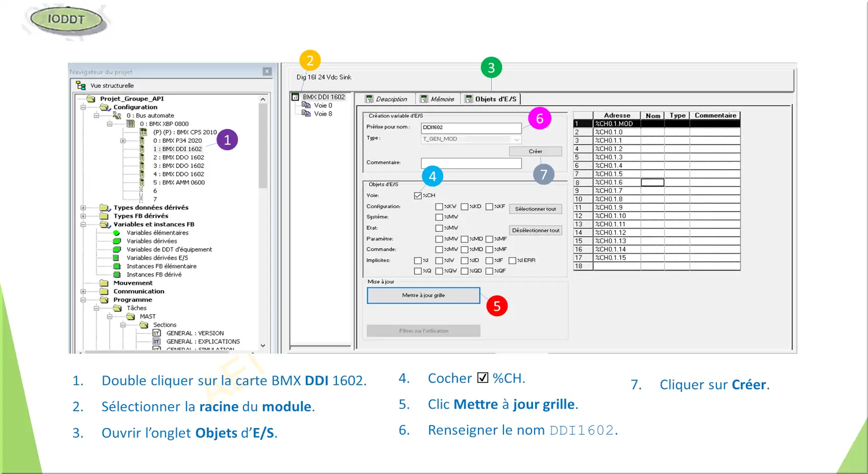Collapse the Configuration tree node
The image size is (868, 474).
(83, 107)
